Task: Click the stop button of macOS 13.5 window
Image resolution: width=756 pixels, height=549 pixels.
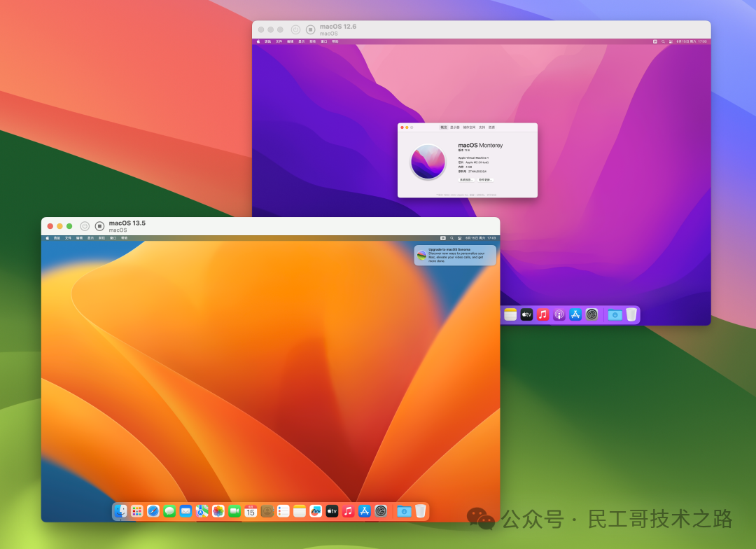Action: [100, 225]
